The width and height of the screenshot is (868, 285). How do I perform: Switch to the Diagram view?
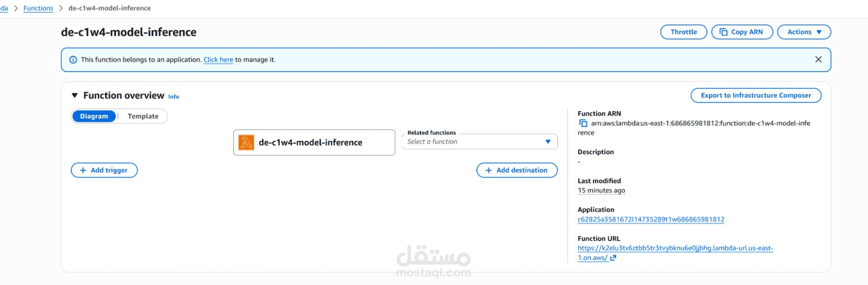coord(94,116)
